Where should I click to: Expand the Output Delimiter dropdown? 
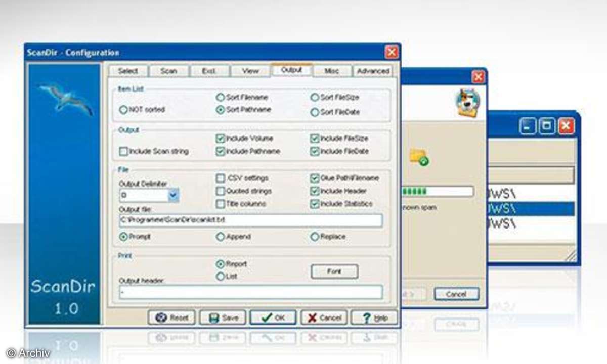coord(173,195)
